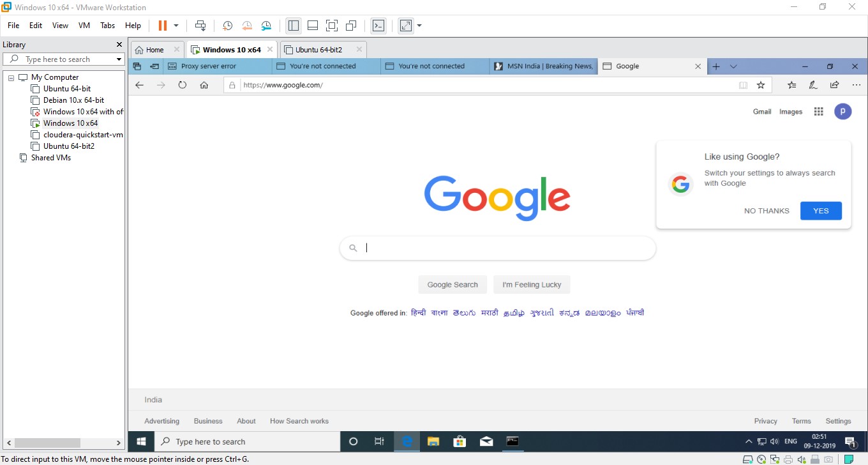
Task: Toggle the VM thumbnail bar
Action: 312,26
